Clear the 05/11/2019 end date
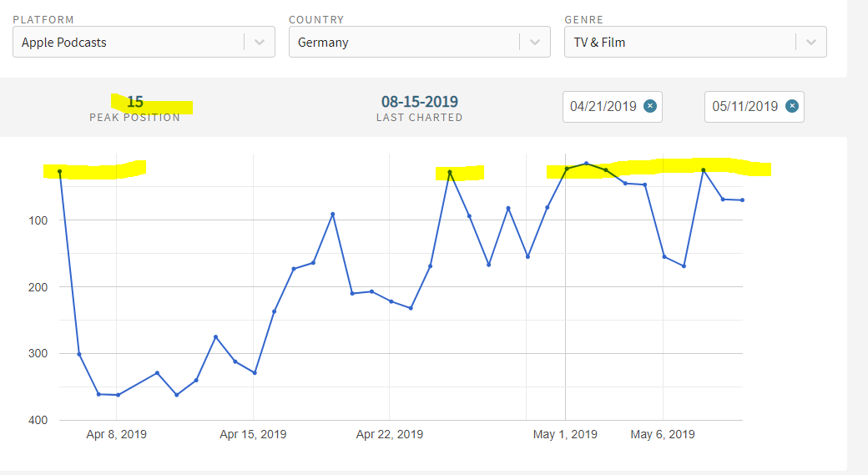 coord(792,106)
